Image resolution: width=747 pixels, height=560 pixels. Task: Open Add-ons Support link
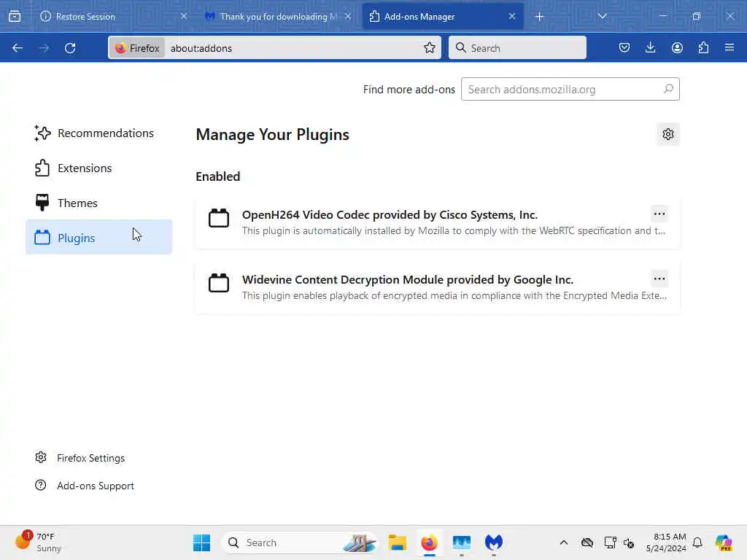(96, 486)
